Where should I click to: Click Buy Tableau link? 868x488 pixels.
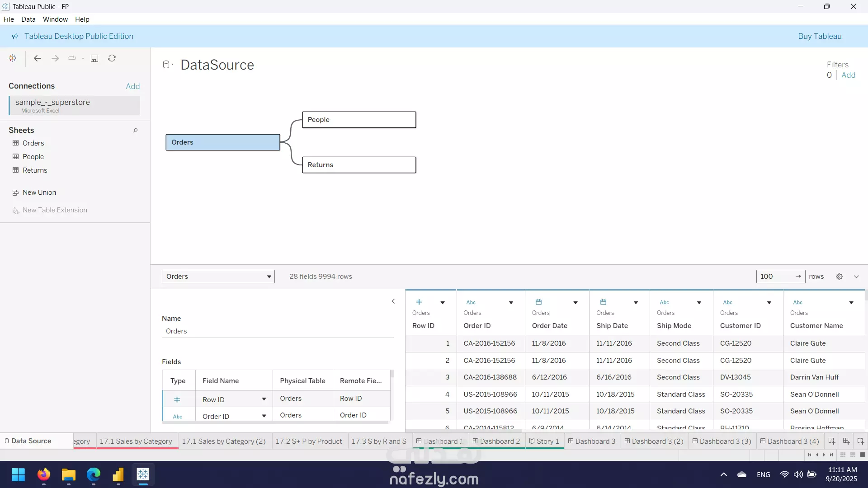pos(820,36)
